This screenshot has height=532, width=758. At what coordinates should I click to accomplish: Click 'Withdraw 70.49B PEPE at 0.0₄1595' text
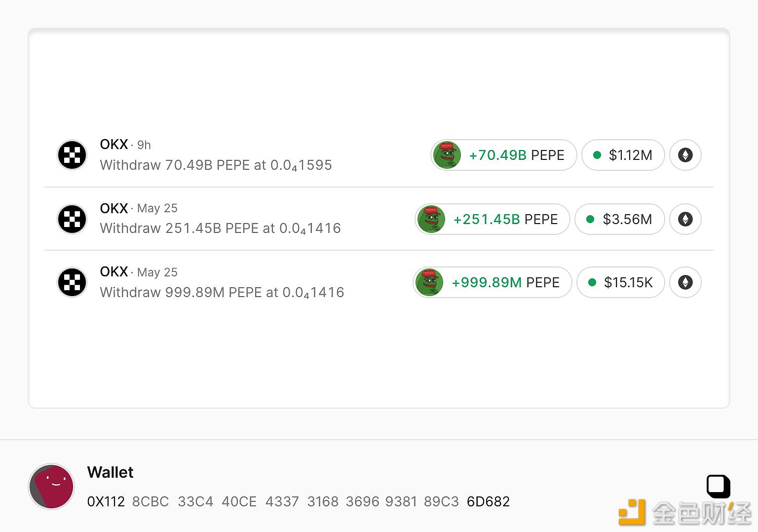click(216, 165)
